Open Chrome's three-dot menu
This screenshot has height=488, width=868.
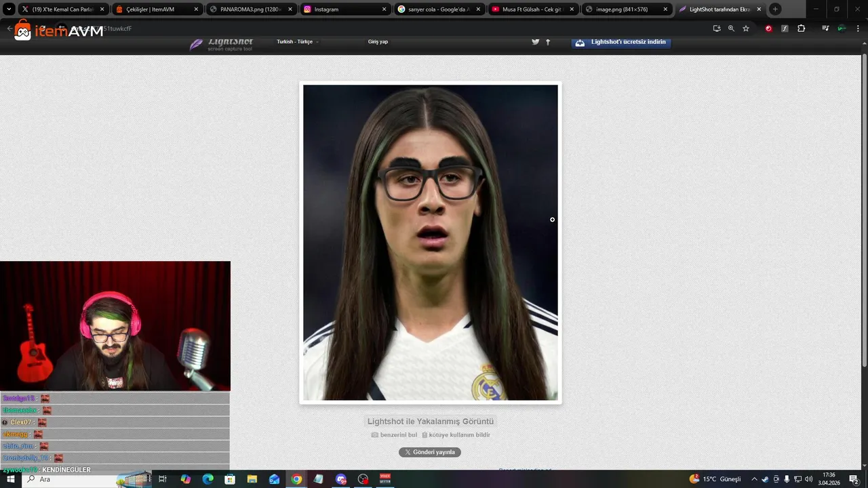point(858,28)
